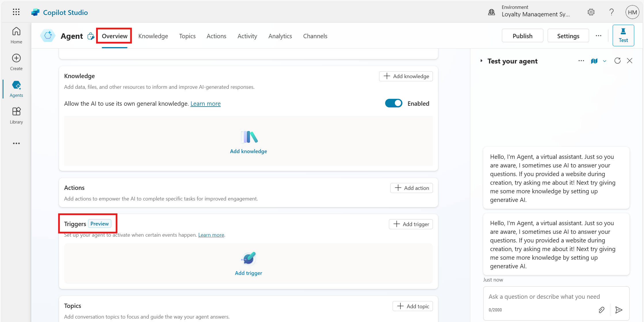Open the app launcher waffle icon
This screenshot has width=644, height=322.
[16, 12]
